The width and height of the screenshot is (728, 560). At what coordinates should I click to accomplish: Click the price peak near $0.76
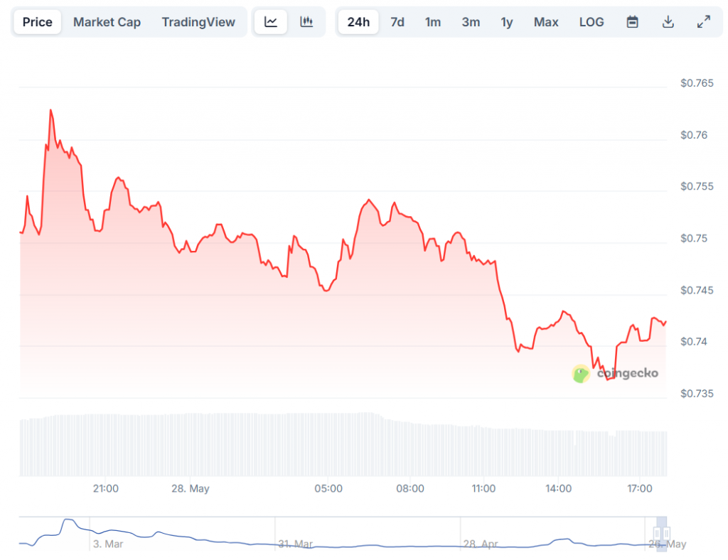pos(51,111)
